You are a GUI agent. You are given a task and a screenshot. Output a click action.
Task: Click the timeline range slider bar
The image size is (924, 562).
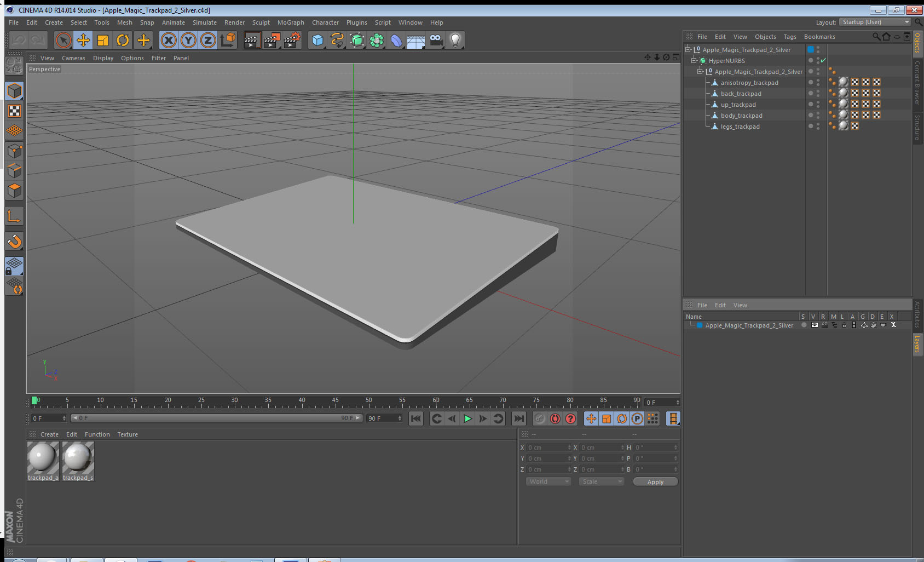pos(217,418)
